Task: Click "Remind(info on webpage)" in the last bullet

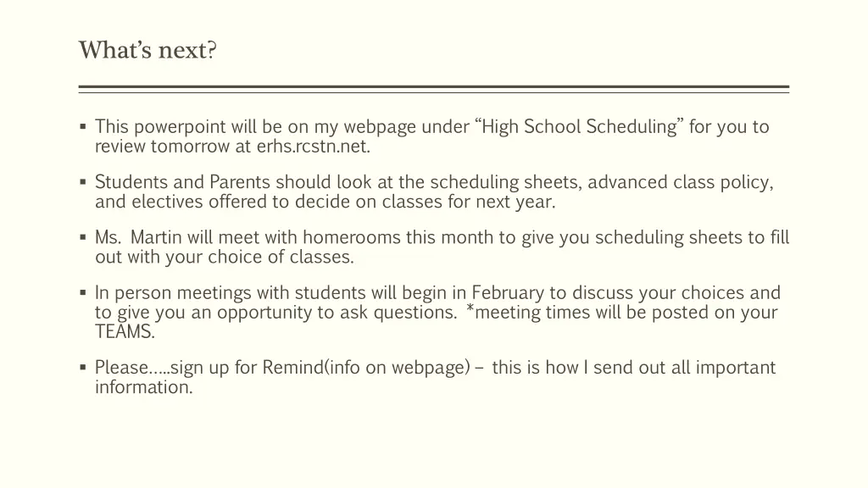Action: 366,368
